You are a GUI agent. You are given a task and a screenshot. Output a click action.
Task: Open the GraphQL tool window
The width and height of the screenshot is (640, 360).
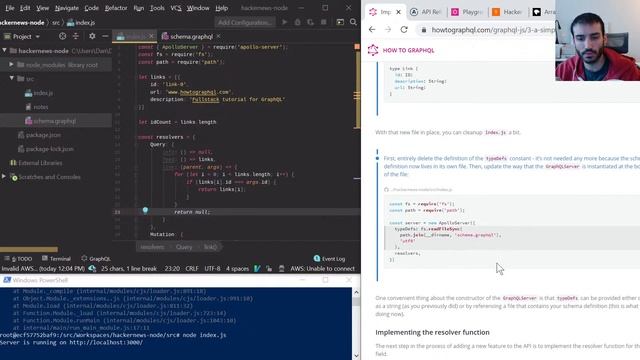[96, 259]
